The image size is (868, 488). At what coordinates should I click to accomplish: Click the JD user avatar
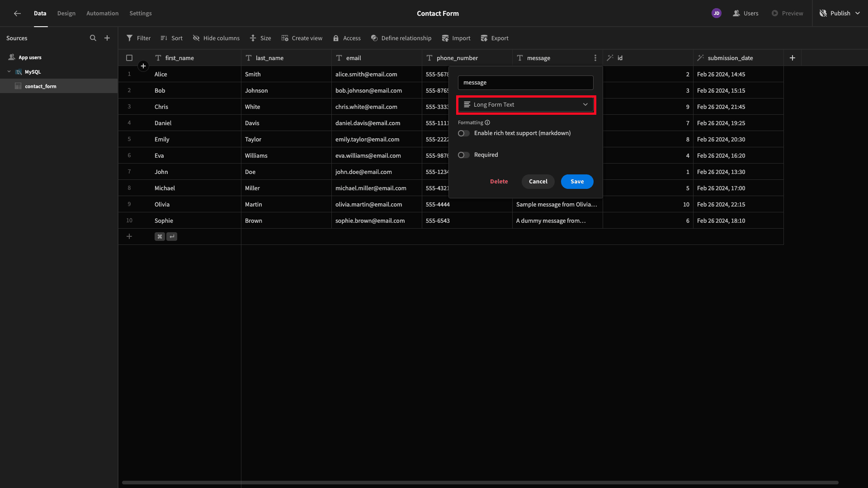(717, 14)
